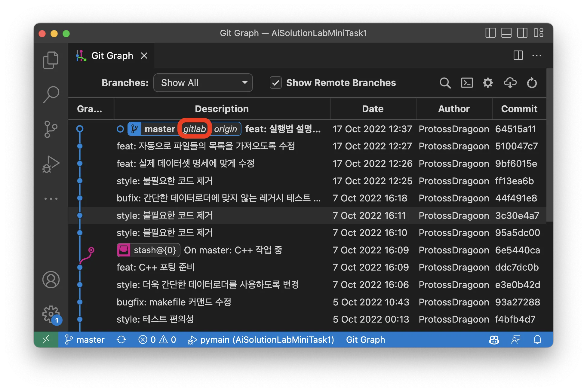Click the Git Graph status bar button
The width and height of the screenshot is (587, 392).
pos(365,340)
